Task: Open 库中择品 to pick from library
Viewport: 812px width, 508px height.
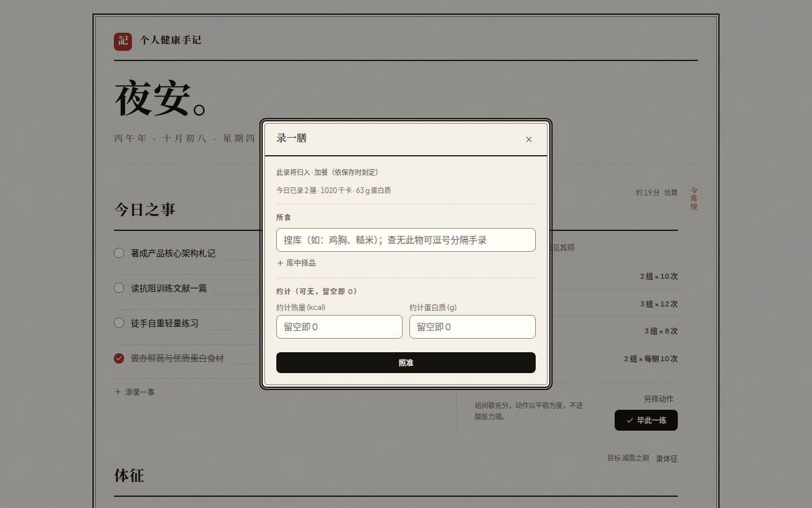Action: pyautogui.click(x=297, y=263)
